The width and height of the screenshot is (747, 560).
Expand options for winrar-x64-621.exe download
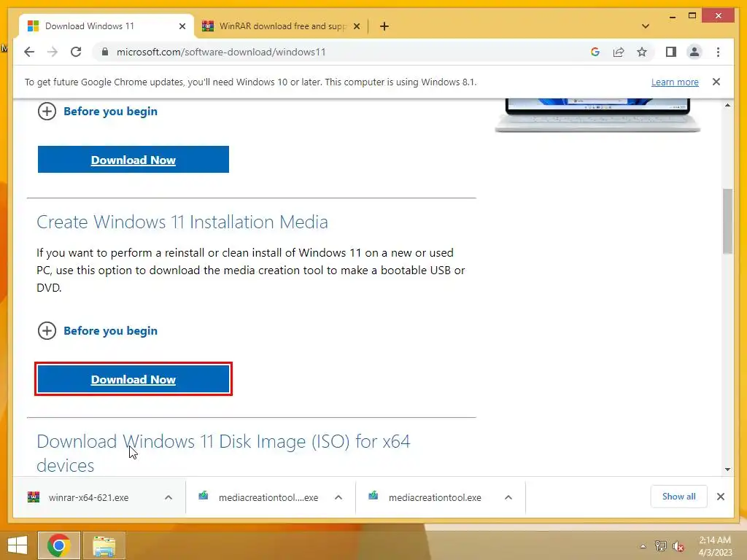(169, 497)
